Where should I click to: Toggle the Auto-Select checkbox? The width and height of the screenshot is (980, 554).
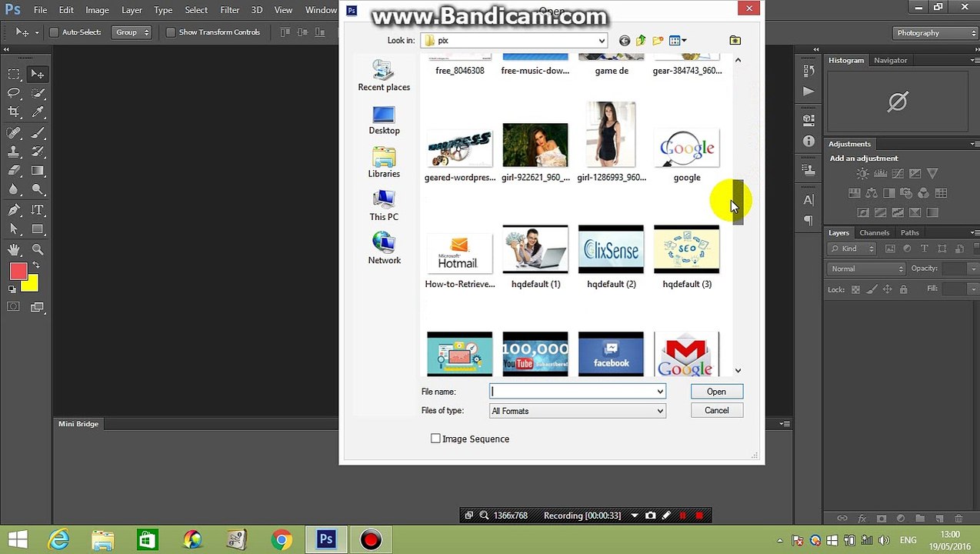pos(54,32)
